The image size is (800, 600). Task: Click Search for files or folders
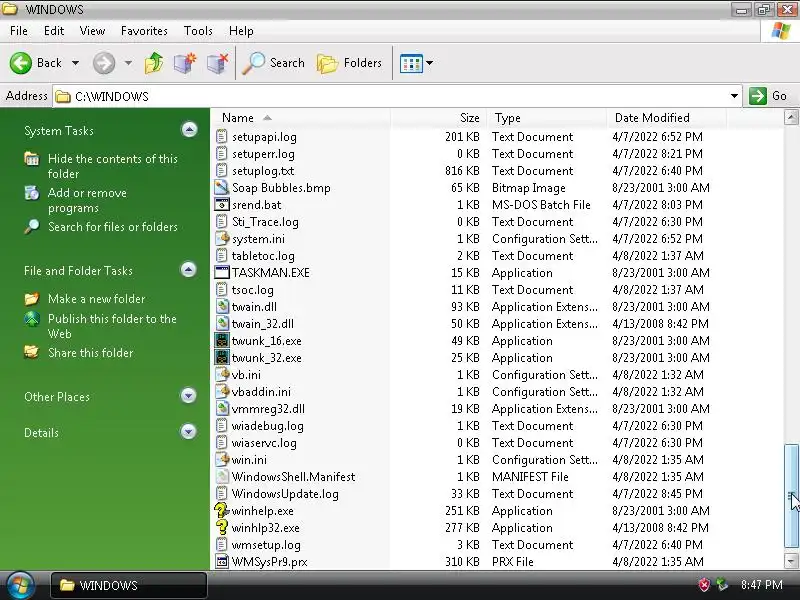[x=113, y=227]
